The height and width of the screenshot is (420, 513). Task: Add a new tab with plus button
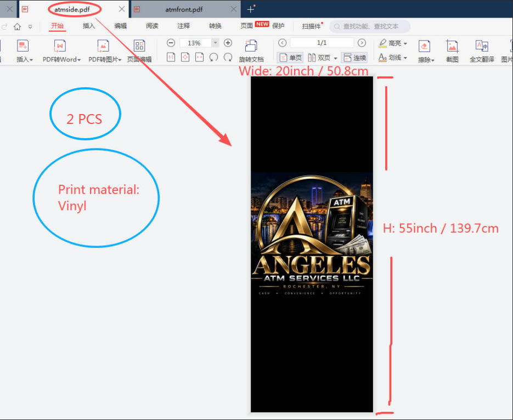[x=250, y=9]
